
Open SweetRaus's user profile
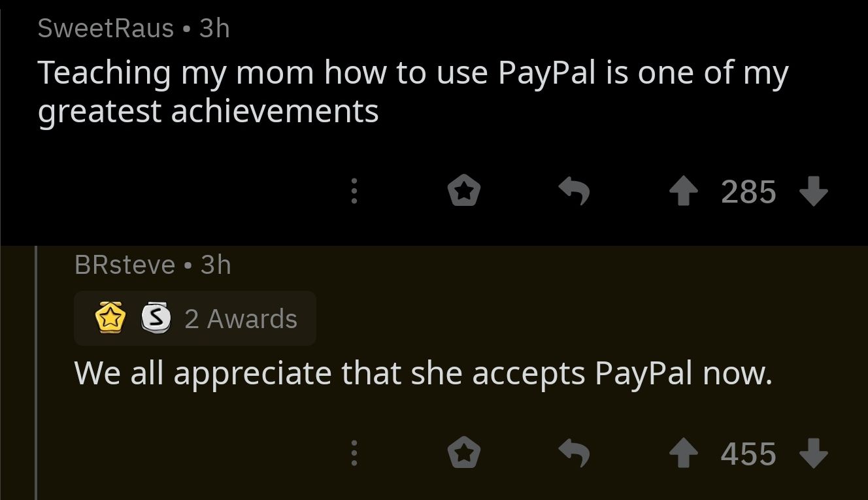(106, 28)
